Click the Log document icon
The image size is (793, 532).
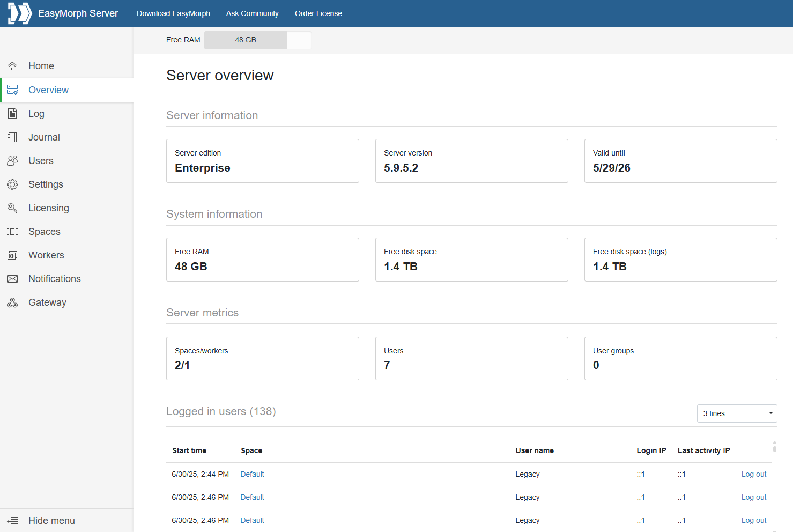[x=12, y=114]
